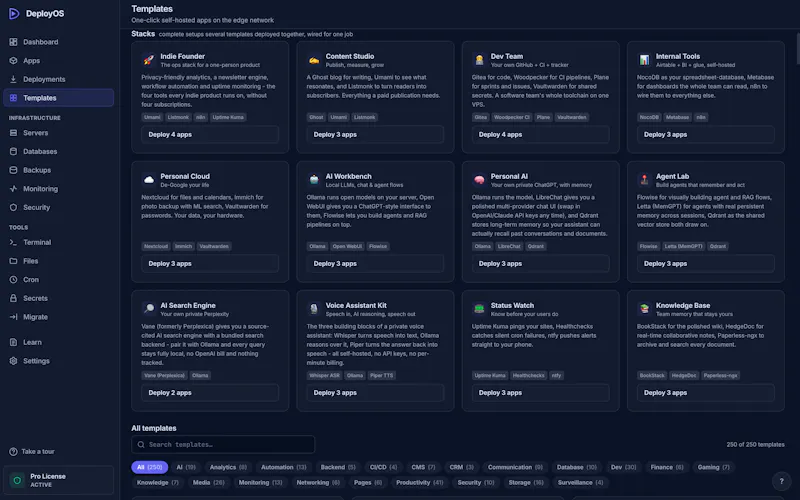Click the Qdrant tag in Agent Lab
Screen dimensions: 800x500
717,246
